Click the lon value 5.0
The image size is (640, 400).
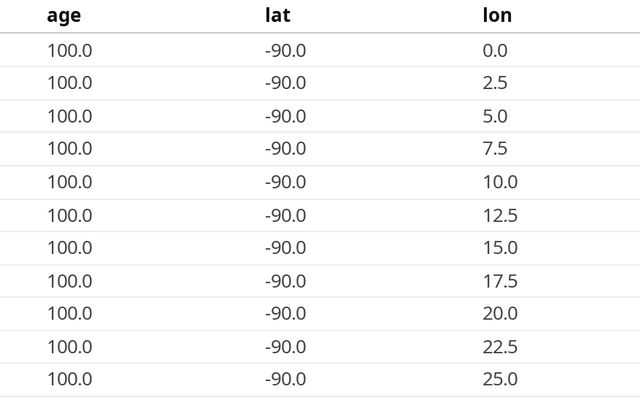(495, 116)
